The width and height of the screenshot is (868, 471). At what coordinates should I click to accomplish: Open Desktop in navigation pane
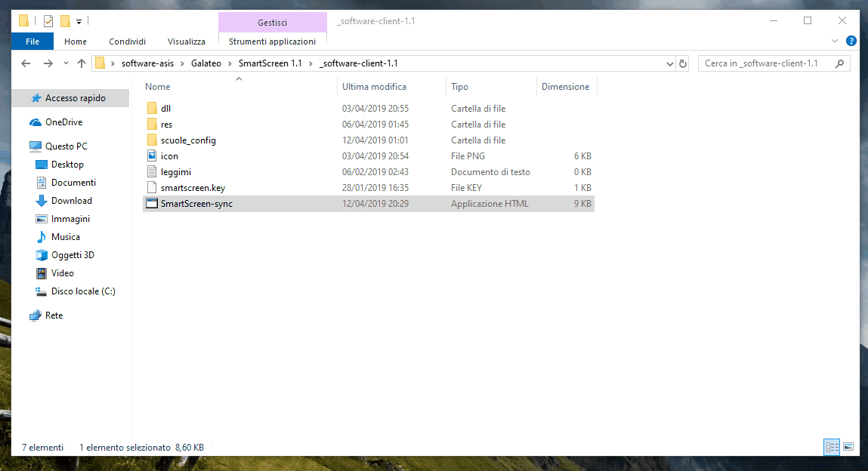[67, 165]
